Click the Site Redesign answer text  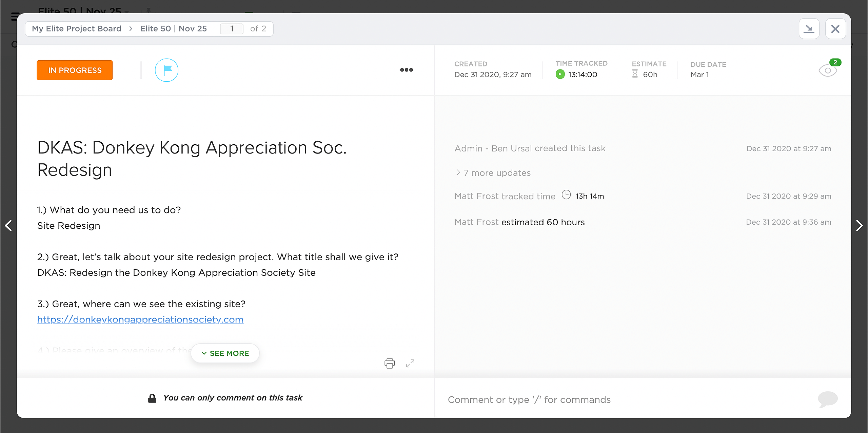(69, 226)
